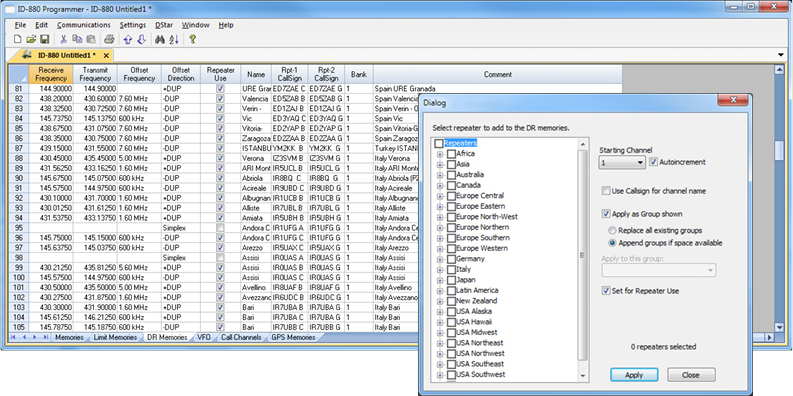Switch to the VFO tab
Image resolution: width=793 pixels, height=396 pixels.
tap(204, 337)
